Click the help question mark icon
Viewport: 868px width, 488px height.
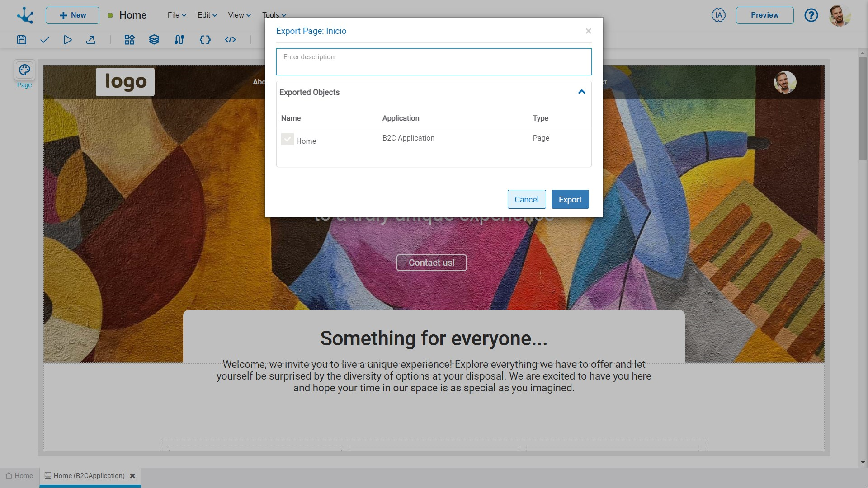[811, 15]
